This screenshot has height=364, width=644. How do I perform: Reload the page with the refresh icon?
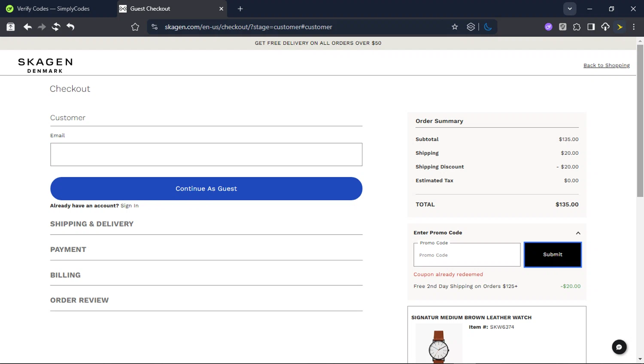tap(56, 27)
